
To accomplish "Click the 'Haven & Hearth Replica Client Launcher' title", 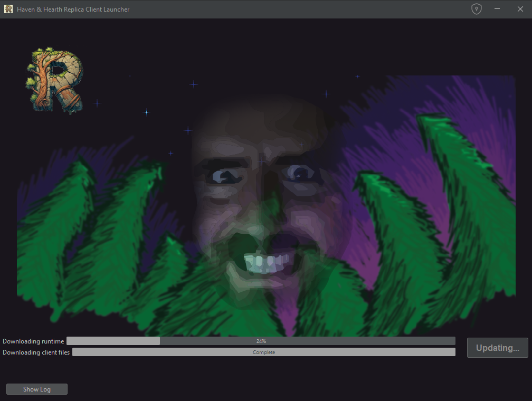I will tap(73, 9).
